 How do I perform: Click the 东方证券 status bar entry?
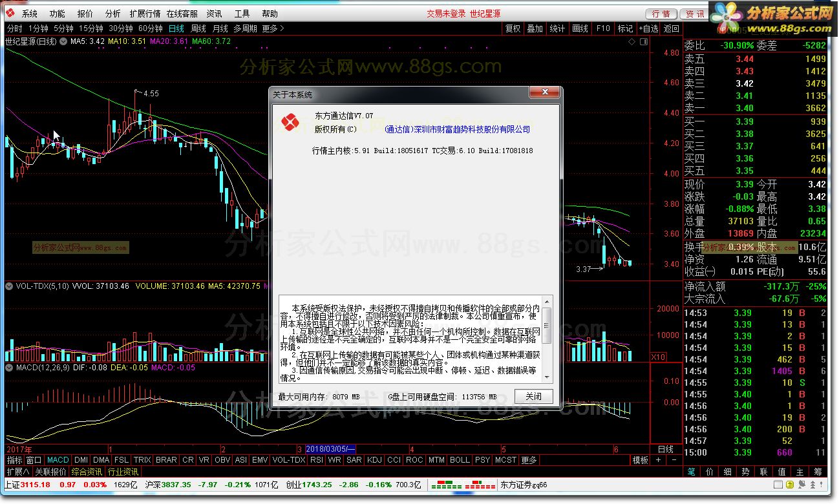click(x=524, y=485)
